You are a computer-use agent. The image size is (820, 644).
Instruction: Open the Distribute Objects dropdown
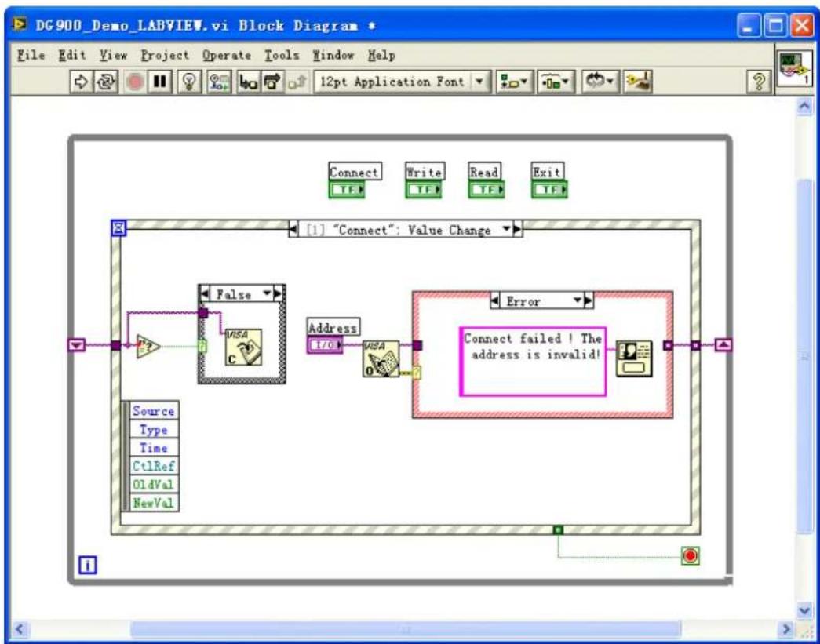click(x=556, y=82)
